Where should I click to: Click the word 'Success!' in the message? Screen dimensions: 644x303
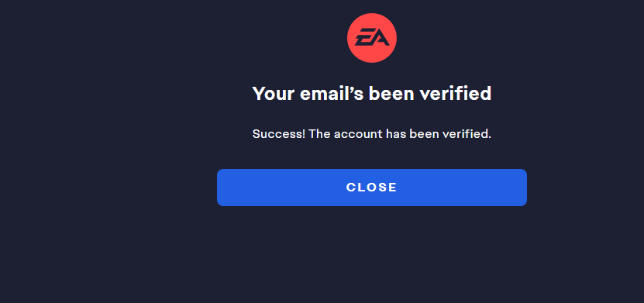[278, 134]
